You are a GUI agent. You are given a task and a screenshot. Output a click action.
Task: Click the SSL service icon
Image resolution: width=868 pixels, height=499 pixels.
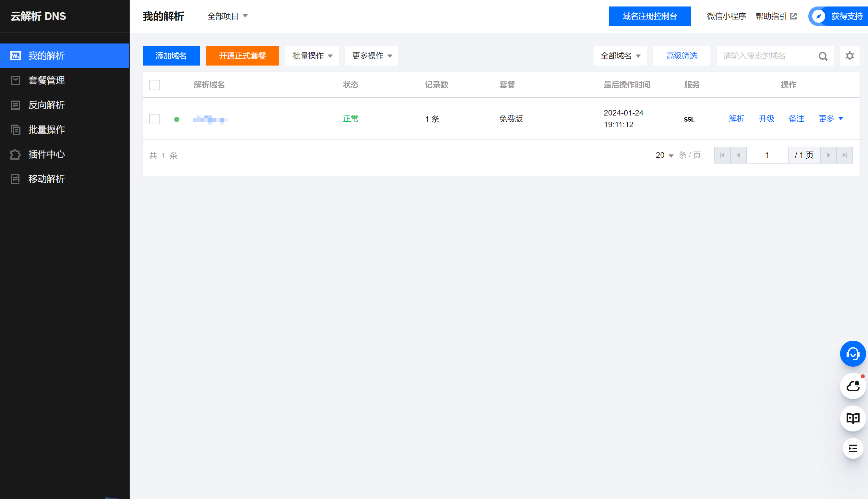(x=689, y=119)
